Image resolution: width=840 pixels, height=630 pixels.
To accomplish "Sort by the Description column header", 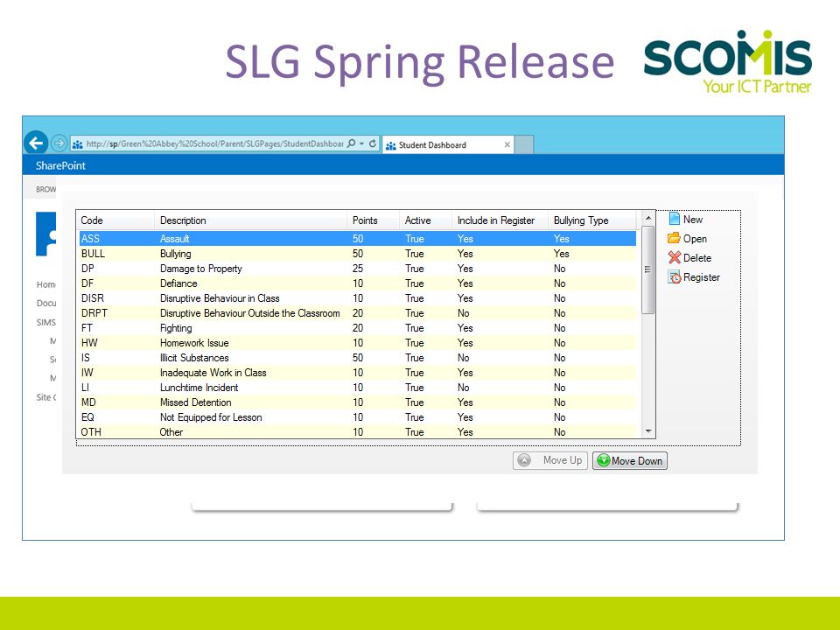I will 251,220.
